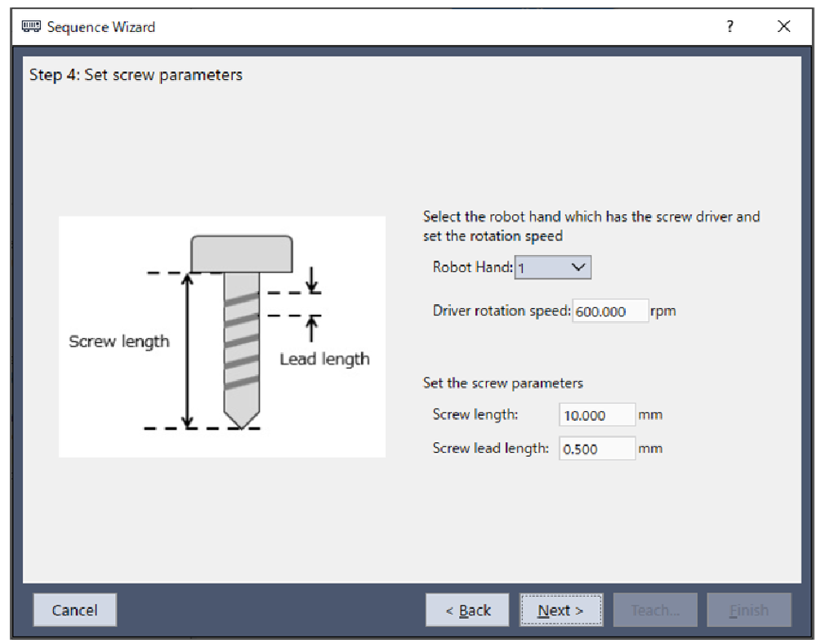Click the Driver rotation speed field
This screenshot has height=644, width=821.
[x=609, y=311]
